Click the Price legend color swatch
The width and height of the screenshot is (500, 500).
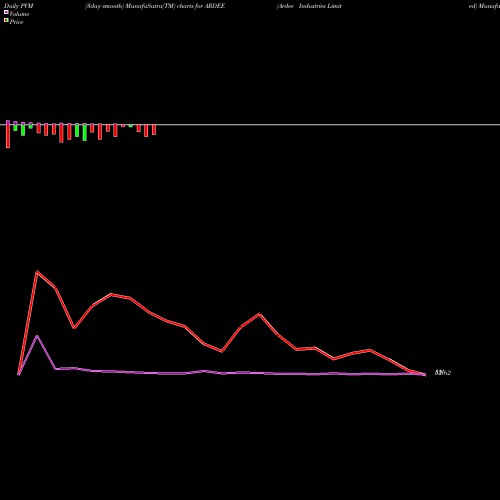(6, 20)
